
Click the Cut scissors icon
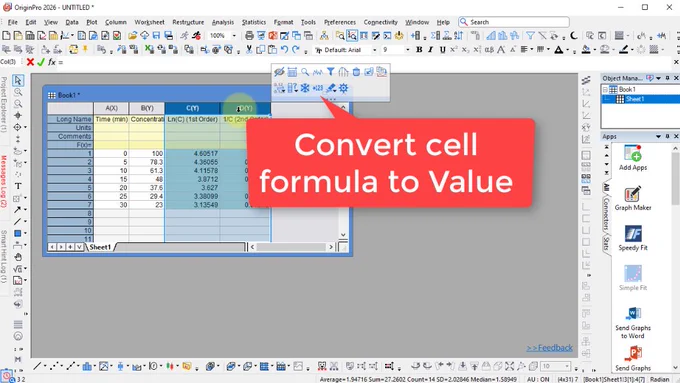[249, 49]
